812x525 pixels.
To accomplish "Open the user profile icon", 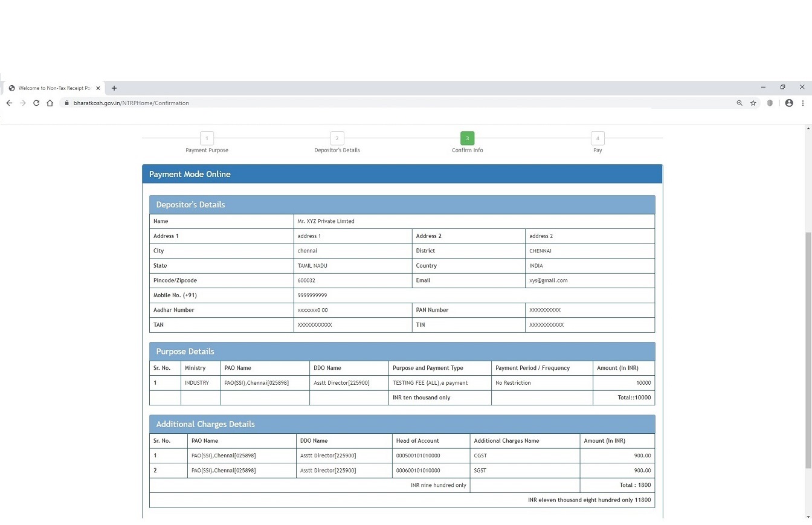I will tap(788, 103).
